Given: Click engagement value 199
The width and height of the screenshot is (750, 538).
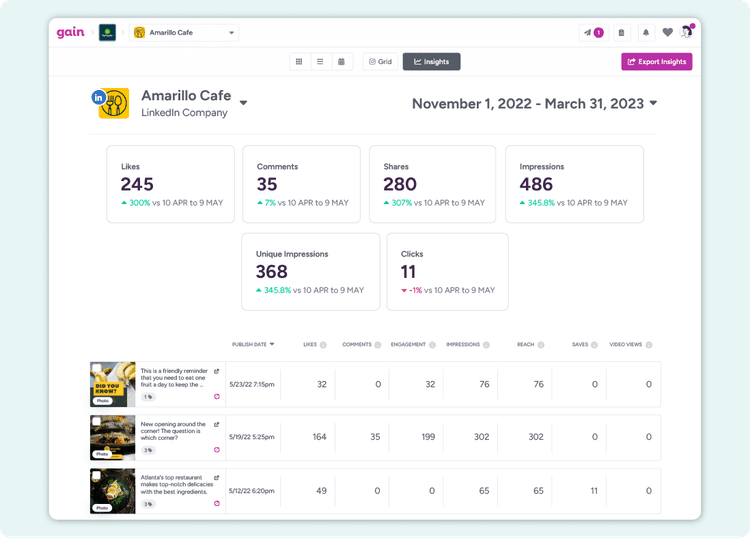Looking at the screenshot, I should click(x=429, y=437).
